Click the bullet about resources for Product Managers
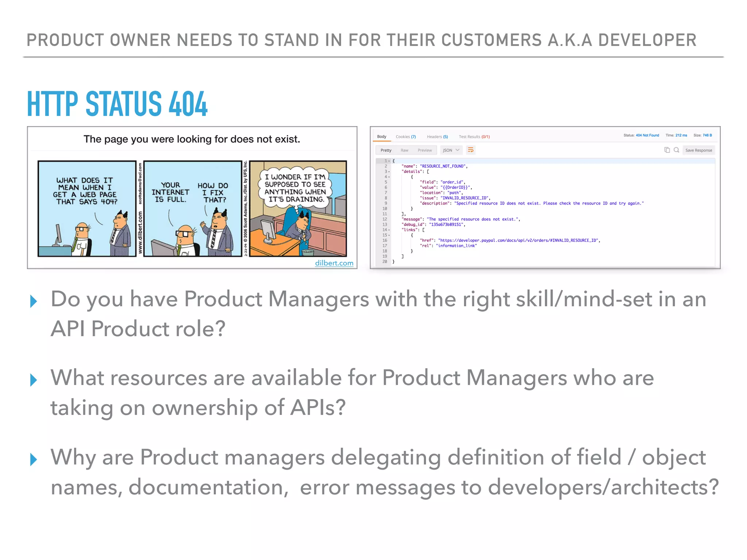The height and width of the screenshot is (560, 747). pyautogui.click(x=352, y=392)
